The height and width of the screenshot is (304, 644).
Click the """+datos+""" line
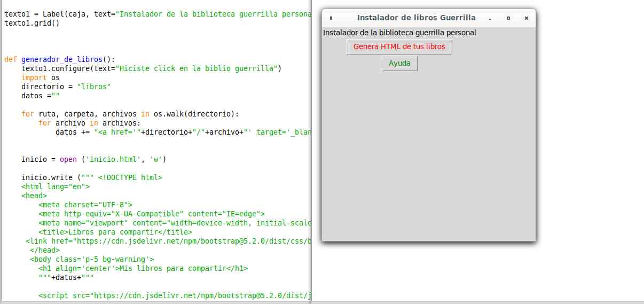(66, 277)
